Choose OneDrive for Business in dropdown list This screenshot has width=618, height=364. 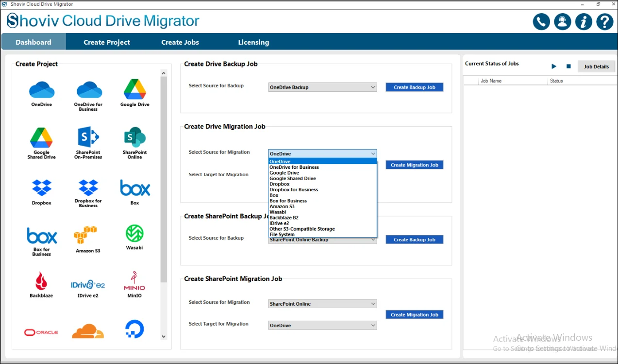click(x=323, y=167)
